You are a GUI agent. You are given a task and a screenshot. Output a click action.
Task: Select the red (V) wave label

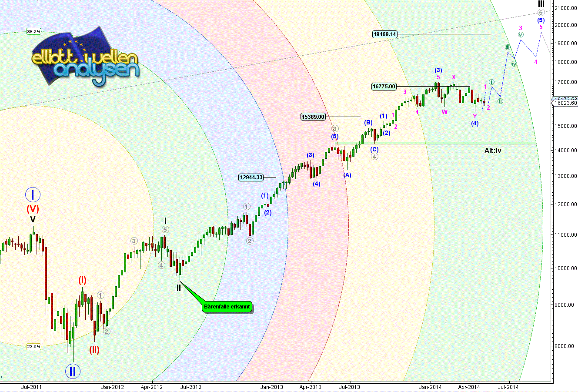tap(33, 208)
